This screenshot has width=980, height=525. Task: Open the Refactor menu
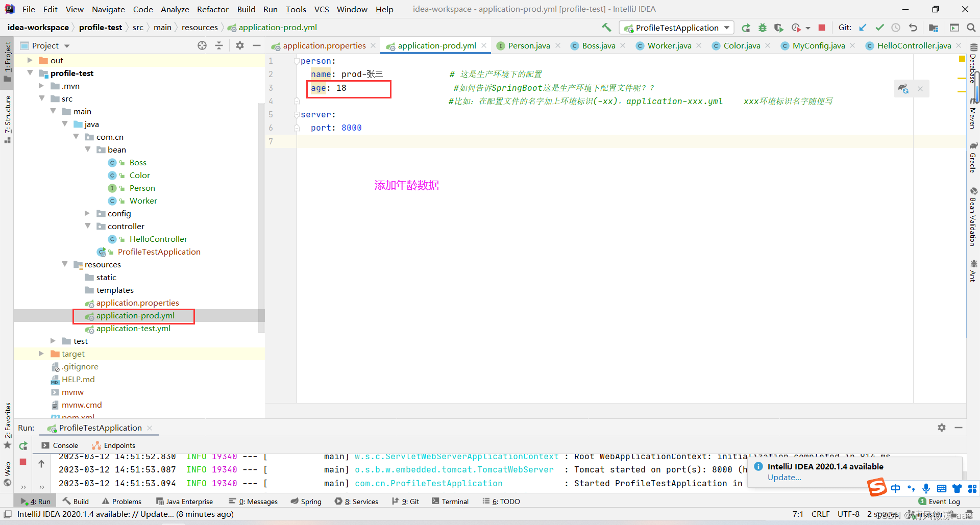[212, 9]
